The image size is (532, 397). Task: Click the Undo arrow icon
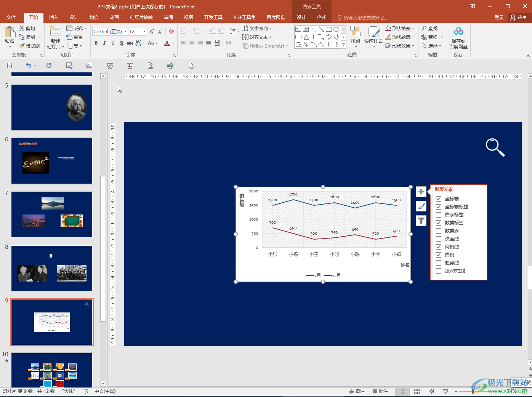29,66
